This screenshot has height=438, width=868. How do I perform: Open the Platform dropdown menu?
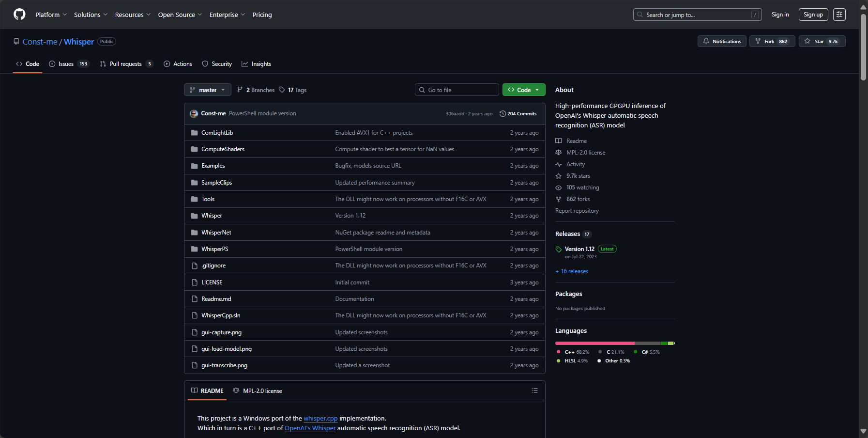click(51, 15)
